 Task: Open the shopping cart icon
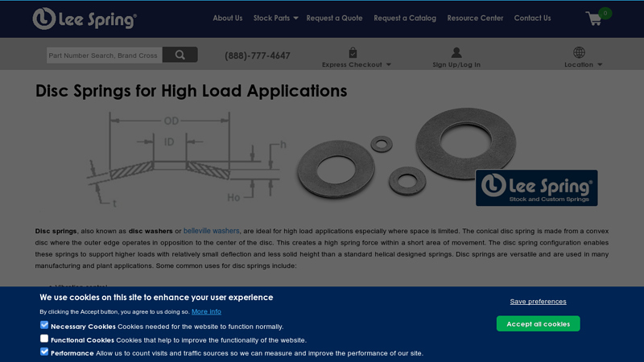[x=593, y=19]
